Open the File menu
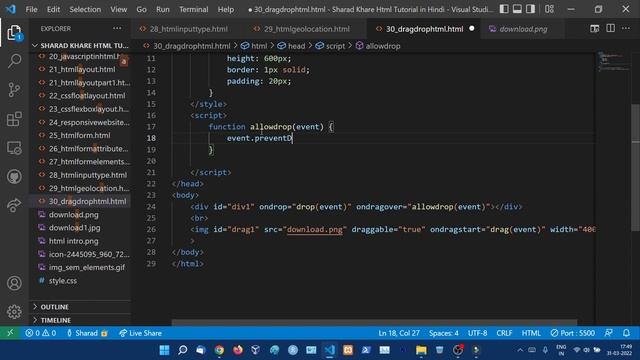Viewport: 640px width, 360px height. (31, 9)
